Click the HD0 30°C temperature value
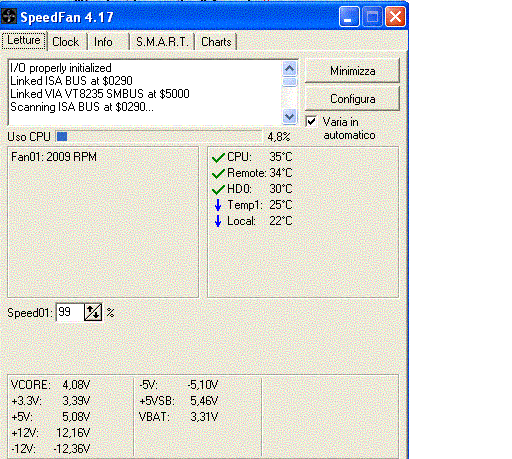Image resolution: width=512 pixels, height=459 pixels. pos(281,189)
